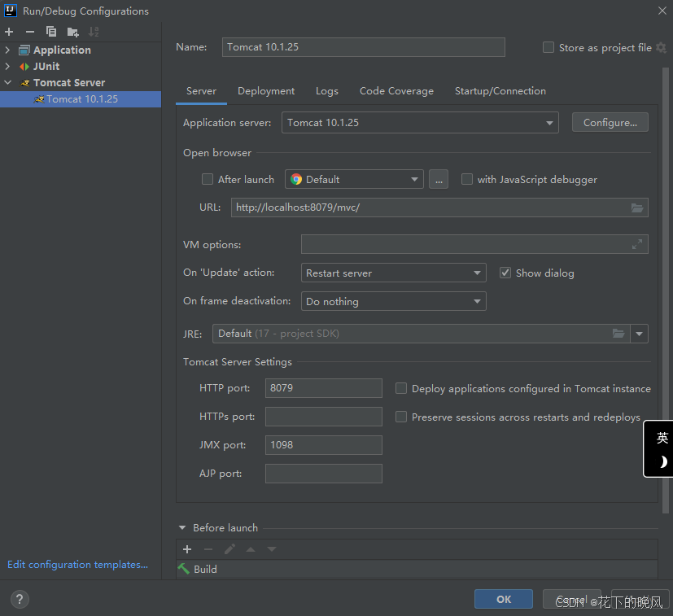Click the HTTP port field
The width and height of the screenshot is (673, 616).
tap(324, 388)
